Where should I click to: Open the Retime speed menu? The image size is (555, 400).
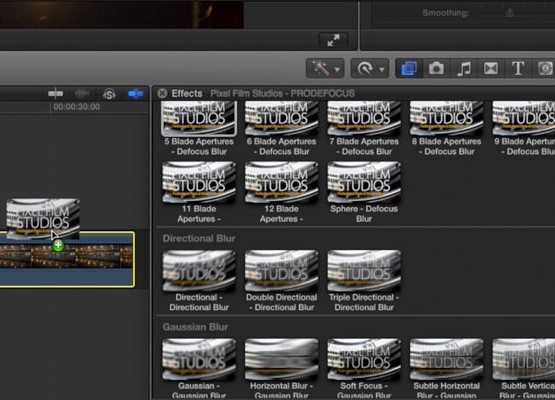point(370,68)
